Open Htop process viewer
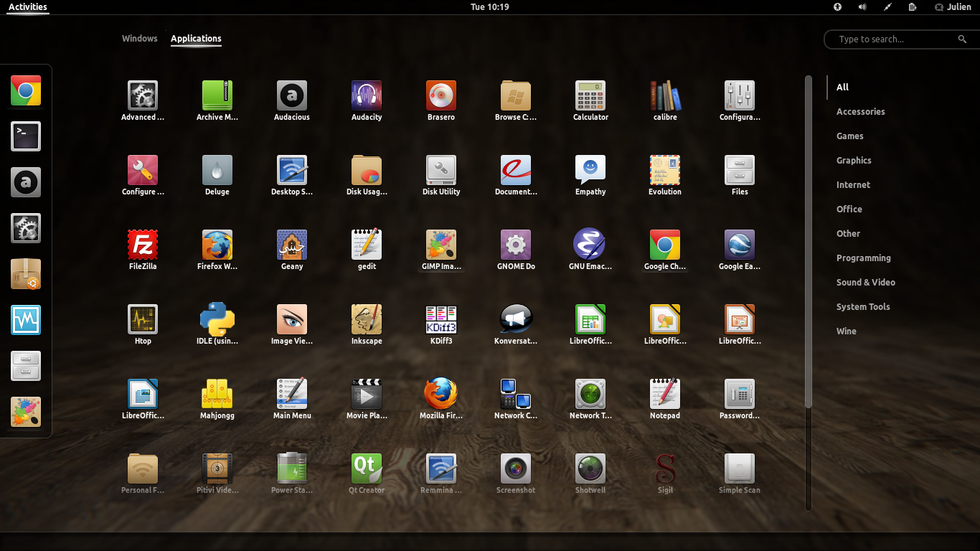Image resolution: width=980 pixels, height=551 pixels. (x=143, y=324)
